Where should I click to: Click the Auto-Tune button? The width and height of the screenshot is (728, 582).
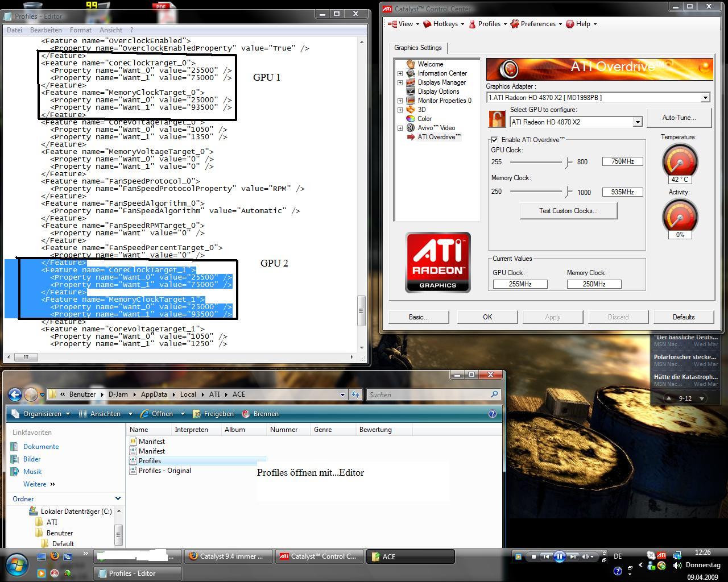point(679,118)
